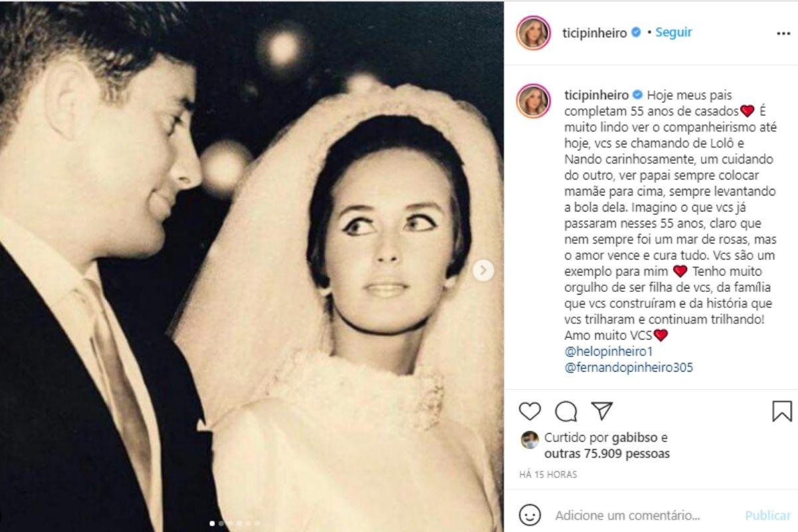The width and height of the screenshot is (798, 532).
Task: Go to next photo in carousel
Action: 483,271
